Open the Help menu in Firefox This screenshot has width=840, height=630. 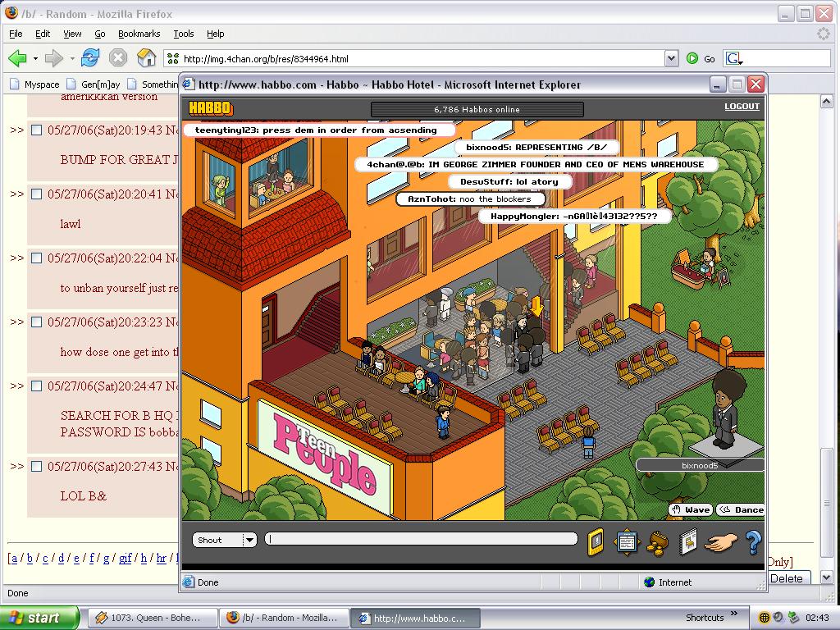click(216, 34)
